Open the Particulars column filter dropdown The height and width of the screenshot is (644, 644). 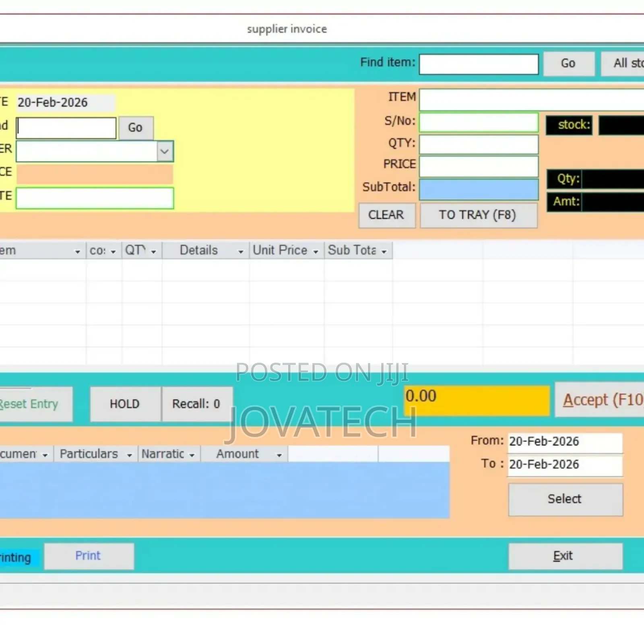[x=129, y=455]
